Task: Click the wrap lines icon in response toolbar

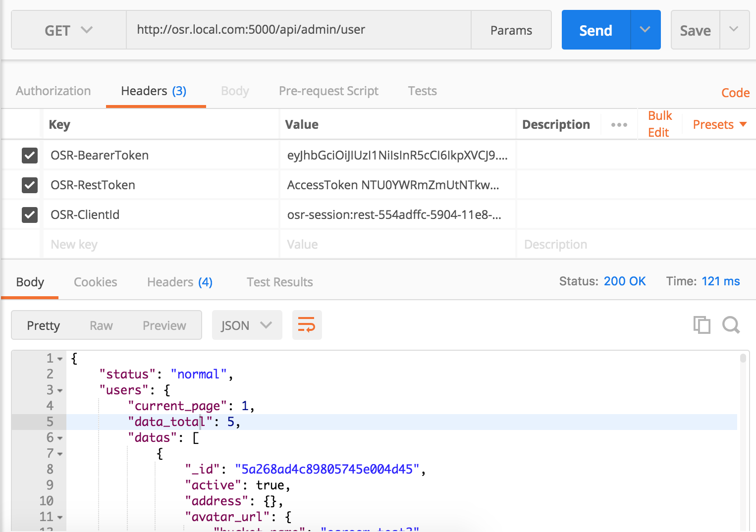Action: click(307, 325)
